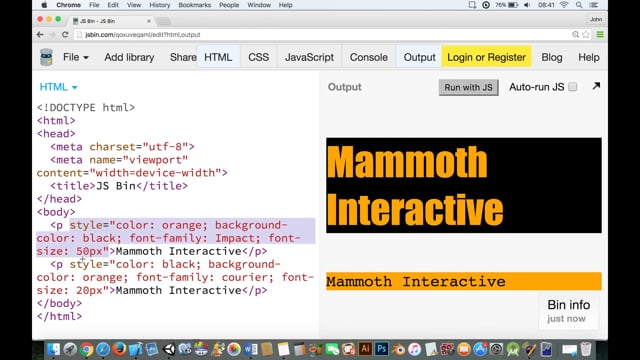Bookmark this page with the star icon
Image resolution: width=640 pixels, height=360 pixels.
tap(586, 35)
